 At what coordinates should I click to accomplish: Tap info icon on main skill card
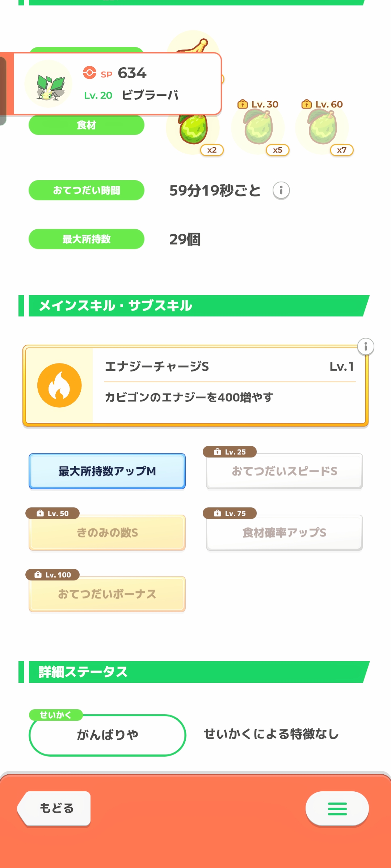pos(365,347)
